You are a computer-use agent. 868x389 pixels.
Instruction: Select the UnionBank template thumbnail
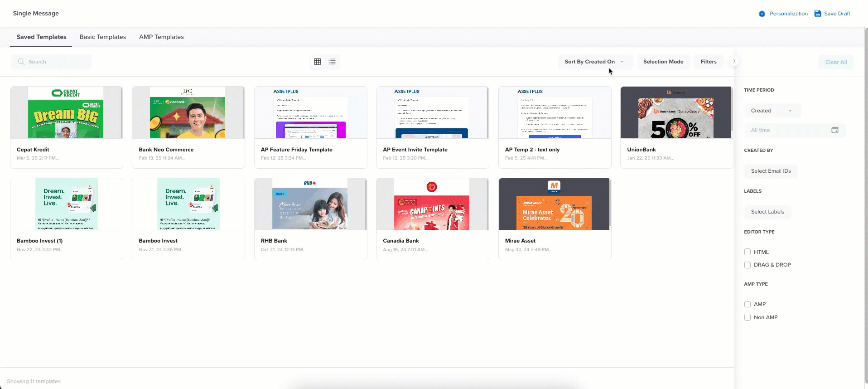pyautogui.click(x=676, y=112)
